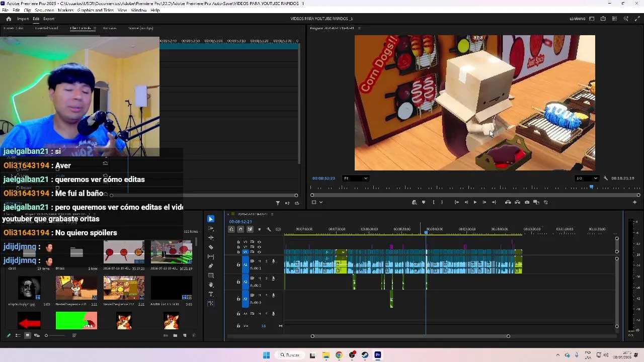644x362 pixels.
Task: Open the Program Monitor panel menu
Action: click(x=359, y=28)
